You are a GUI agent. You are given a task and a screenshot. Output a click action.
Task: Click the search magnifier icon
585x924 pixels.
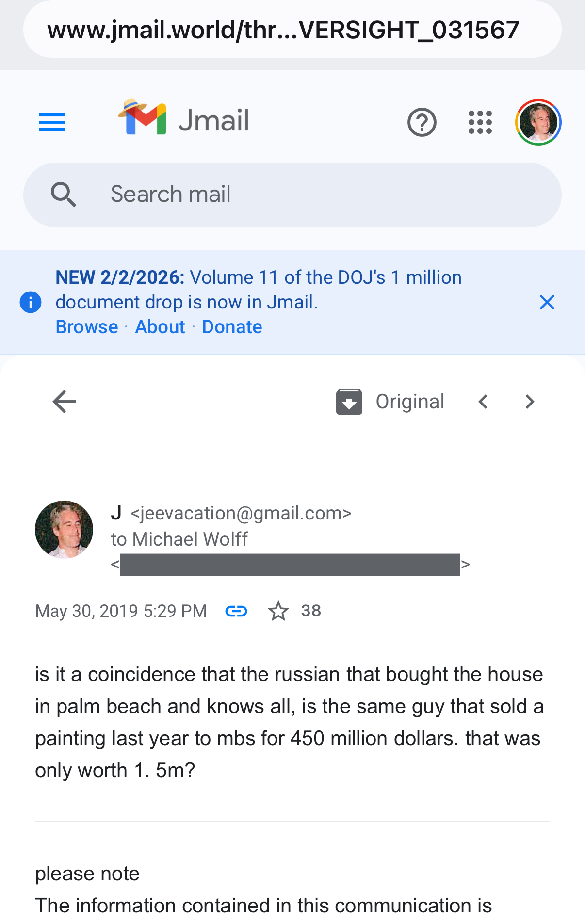pos(64,195)
